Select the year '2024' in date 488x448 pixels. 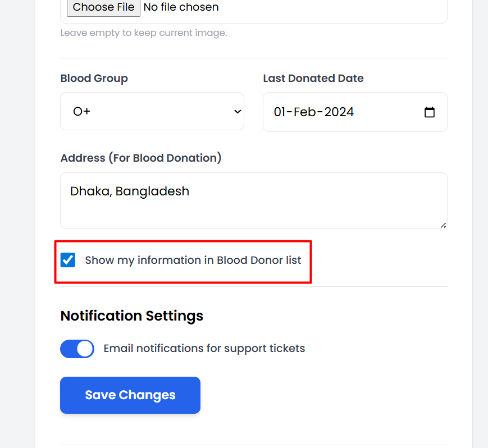pyautogui.click(x=339, y=112)
